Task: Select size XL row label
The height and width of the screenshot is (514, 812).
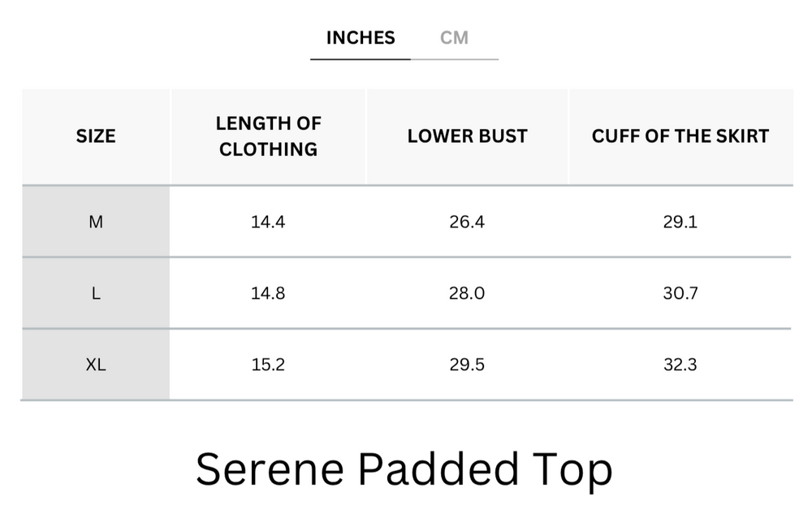Action: [x=95, y=365]
